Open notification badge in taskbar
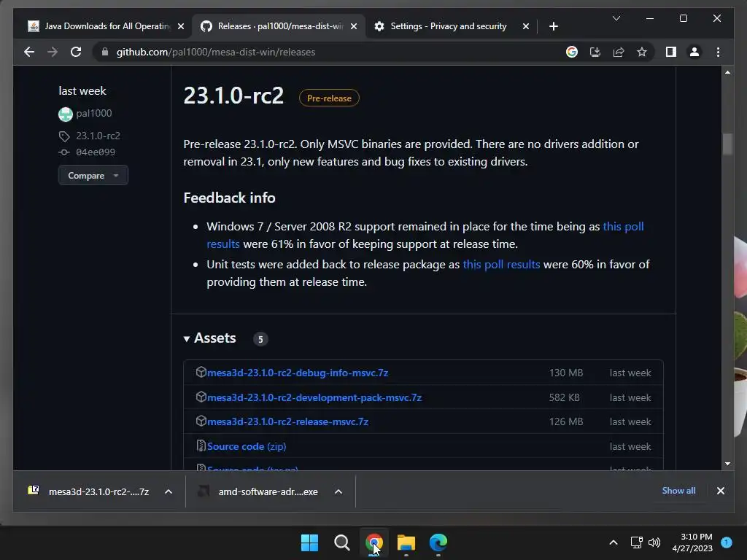This screenshot has width=747, height=560. [727, 542]
